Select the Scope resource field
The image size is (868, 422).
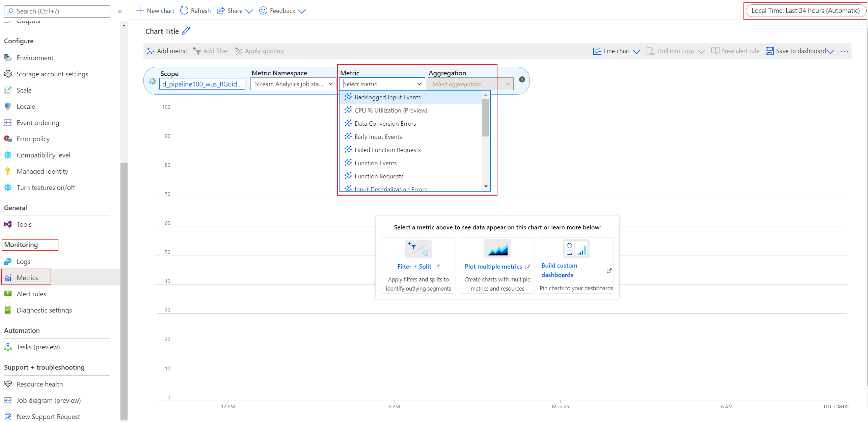(x=202, y=84)
